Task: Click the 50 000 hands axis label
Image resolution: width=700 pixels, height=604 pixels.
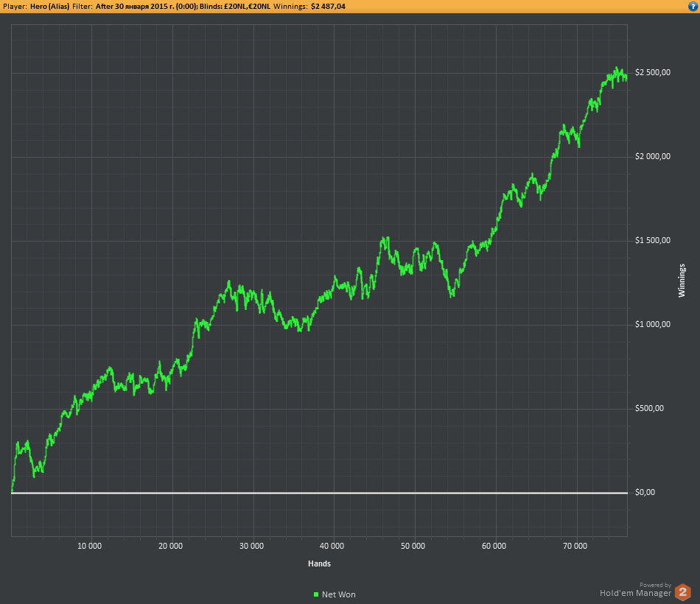Action: click(x=413, y=546)
